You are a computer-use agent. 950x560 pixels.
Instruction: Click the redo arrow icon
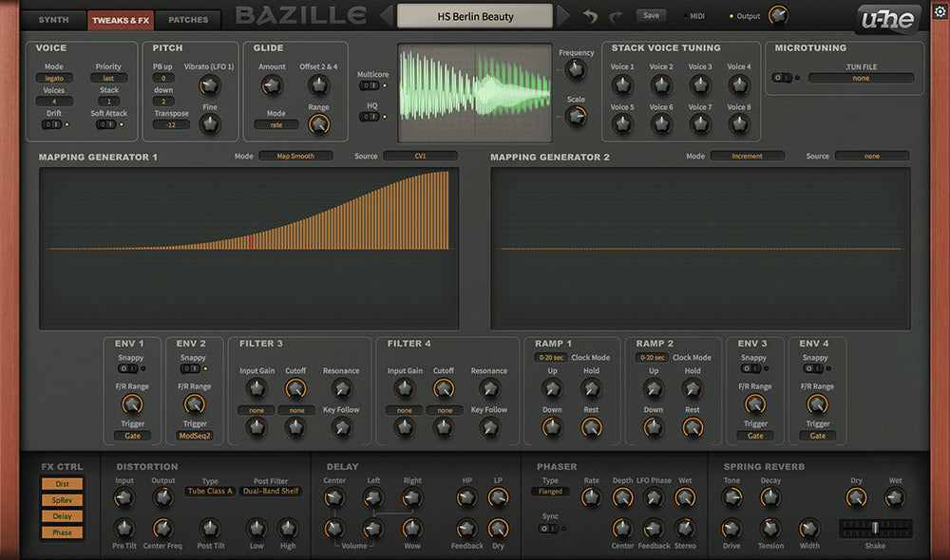click(616, 16)
